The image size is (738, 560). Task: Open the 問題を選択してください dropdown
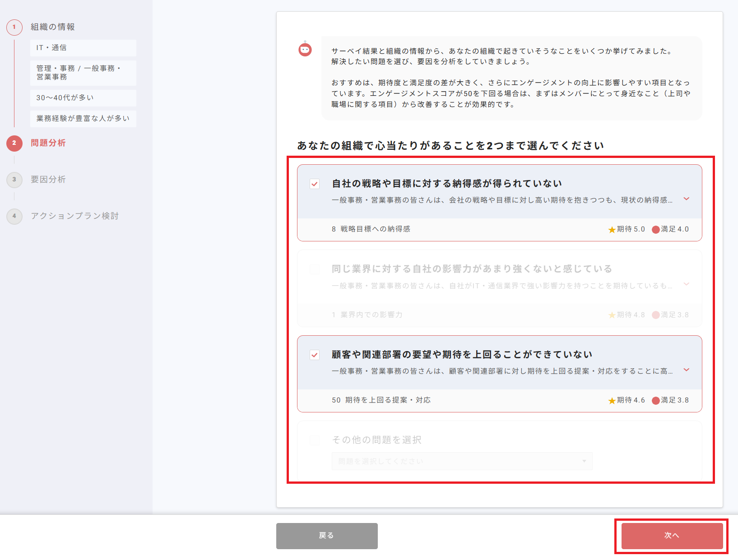(462, 461)
